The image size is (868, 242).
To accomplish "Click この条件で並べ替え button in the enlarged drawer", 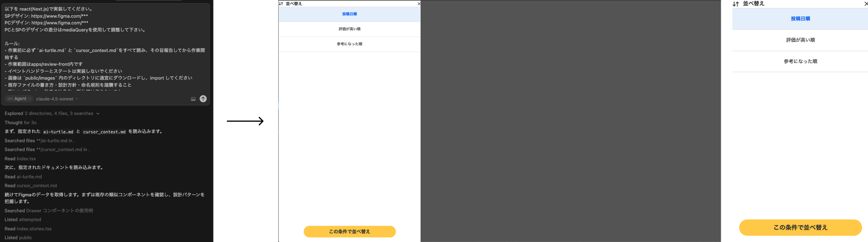I will (x=800, y=228).
